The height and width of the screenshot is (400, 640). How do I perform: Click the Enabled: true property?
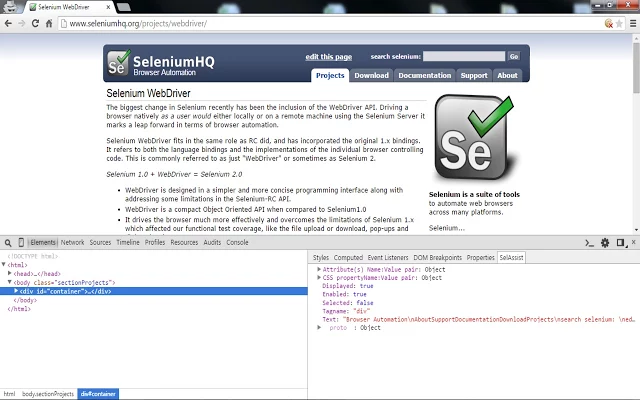(344, 294)
